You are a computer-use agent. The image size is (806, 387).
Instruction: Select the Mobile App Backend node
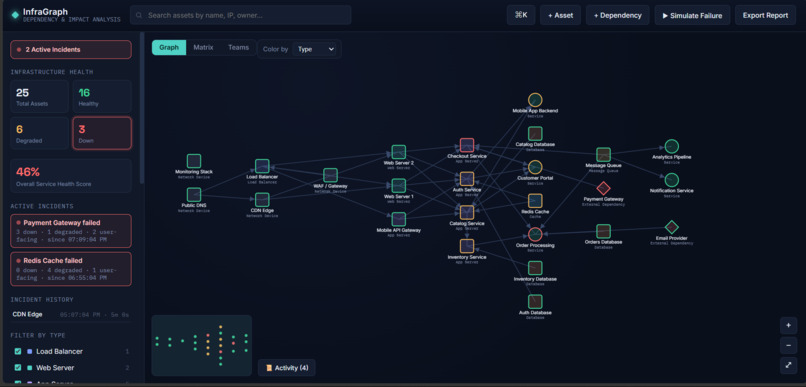[535, 100]
